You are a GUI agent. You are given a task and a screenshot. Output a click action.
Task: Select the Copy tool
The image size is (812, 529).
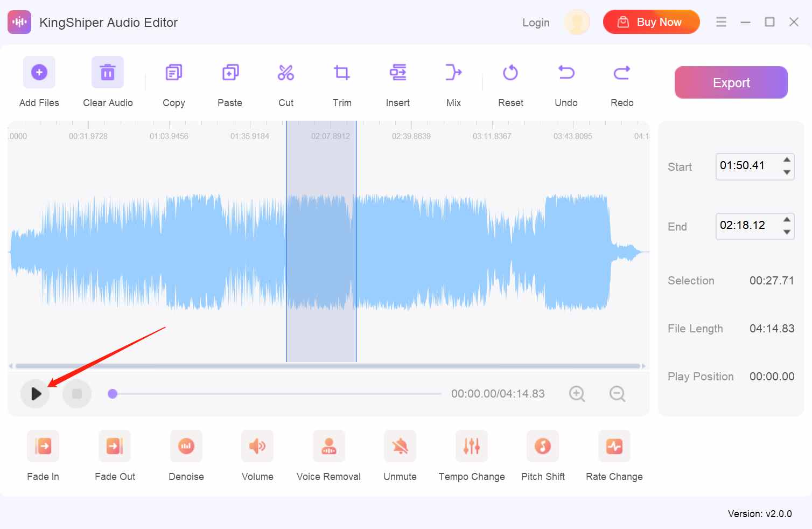click(173, 72)
